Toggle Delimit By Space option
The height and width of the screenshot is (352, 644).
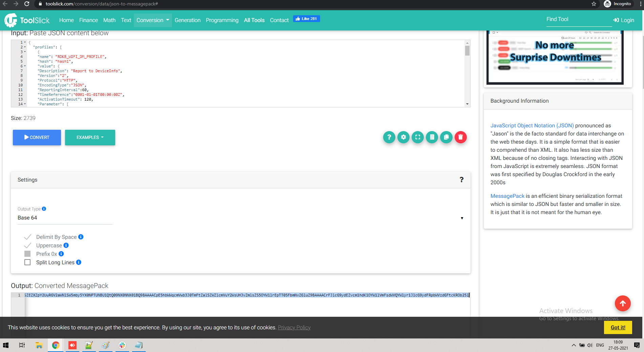pos(27,237)
